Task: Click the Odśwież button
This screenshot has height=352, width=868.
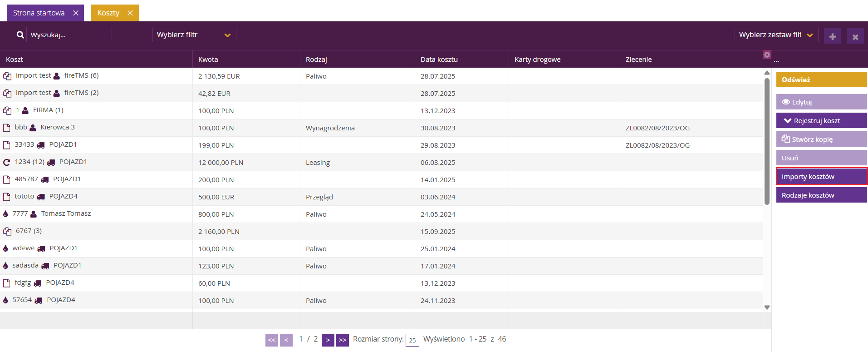Action: [822, 79]
